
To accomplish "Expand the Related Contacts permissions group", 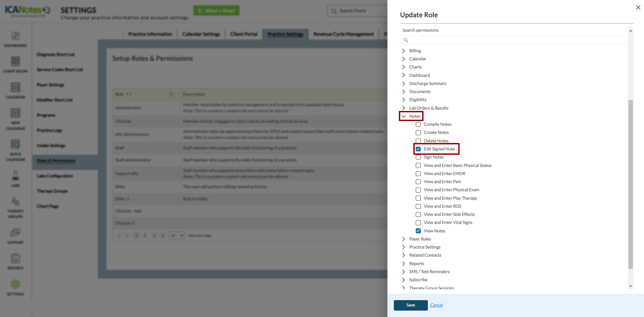I will coord(404,255).
